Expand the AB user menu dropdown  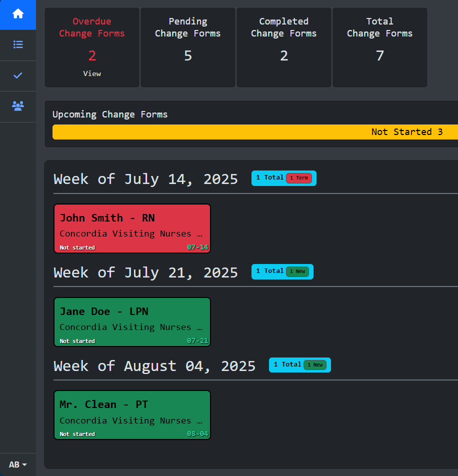[x=18, y=464]
